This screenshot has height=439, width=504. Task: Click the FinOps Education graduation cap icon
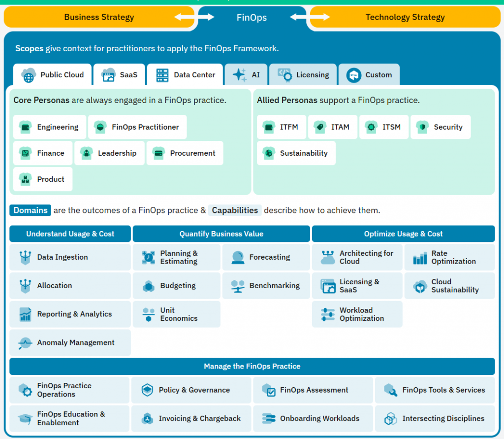[25, 418]
